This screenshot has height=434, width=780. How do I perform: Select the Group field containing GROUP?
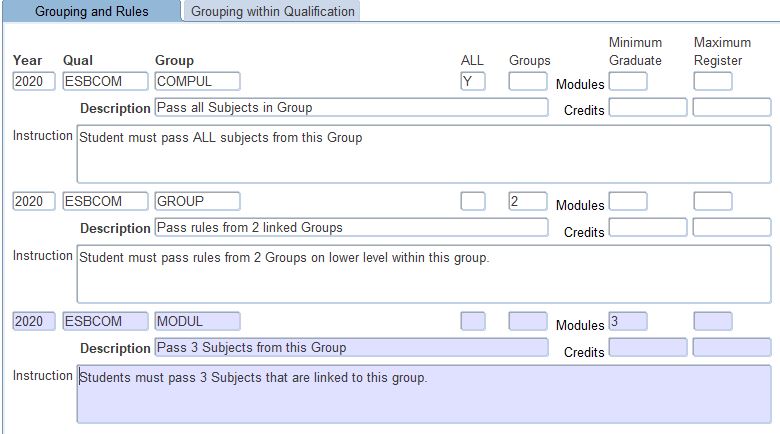pyautogui.click(x=197, y=202)
